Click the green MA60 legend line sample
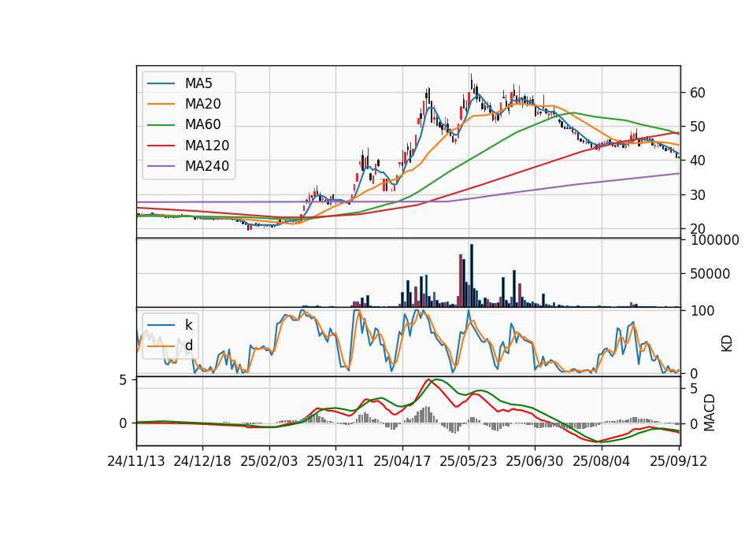756x543 pixels. 161,125
